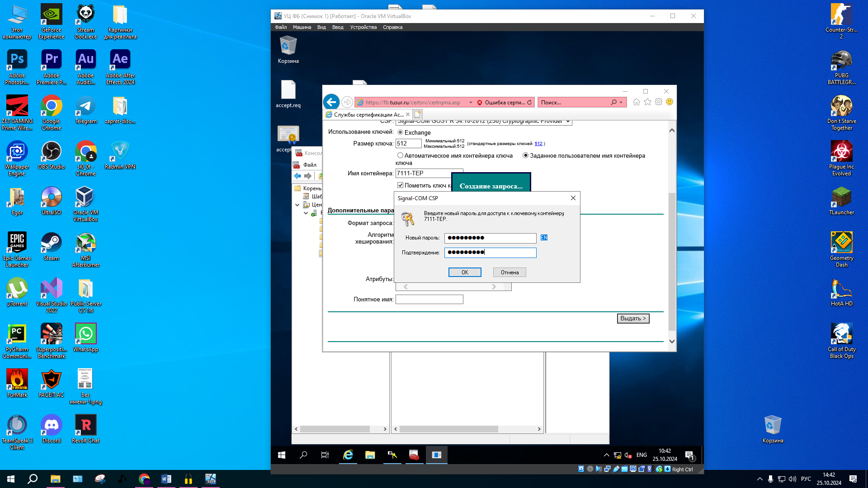
Task: Open the VirtualBox Файл menu
Action: pyautogui.click(x=281, y=27)
